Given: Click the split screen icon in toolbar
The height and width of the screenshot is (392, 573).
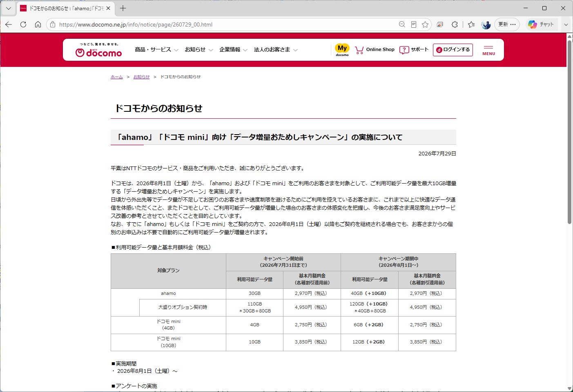Looking at the screenshot, I should [x=440, y=24].
